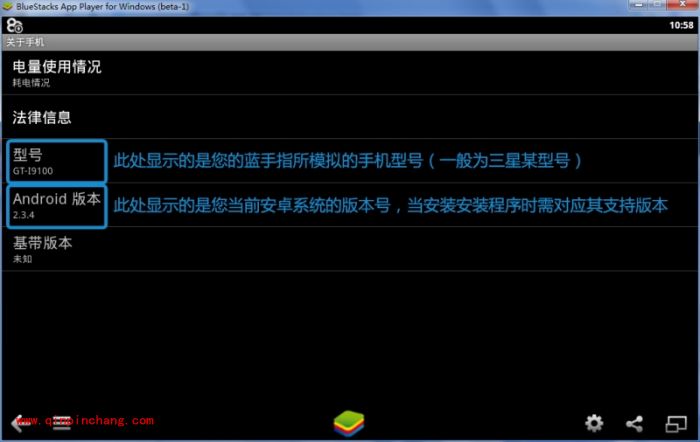700x442 pixels.
Task: Open the menu icon in bottom bar
Action: [62, 423]
